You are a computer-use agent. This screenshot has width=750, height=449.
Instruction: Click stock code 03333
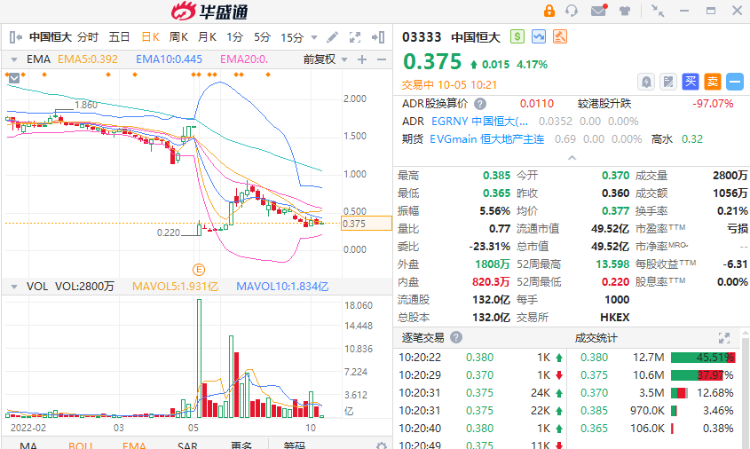pos(421,37)
